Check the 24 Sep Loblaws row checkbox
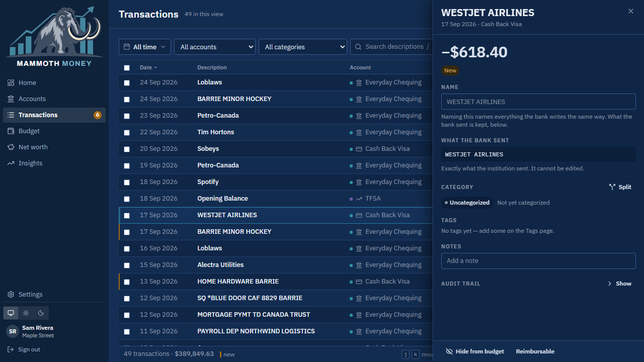 [x=127, y=83]
